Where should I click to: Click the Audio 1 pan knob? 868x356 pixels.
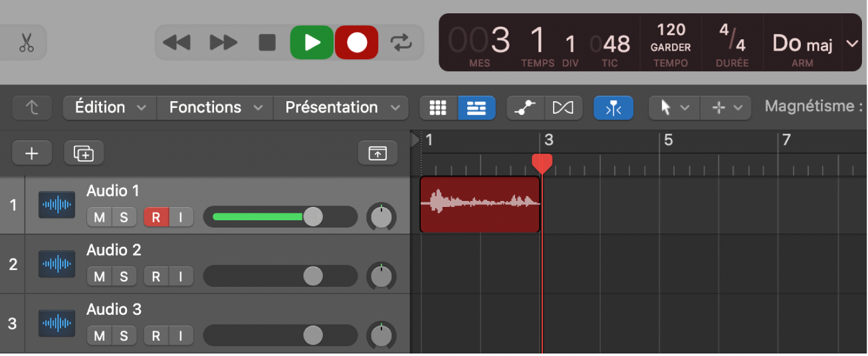point(381,217)
